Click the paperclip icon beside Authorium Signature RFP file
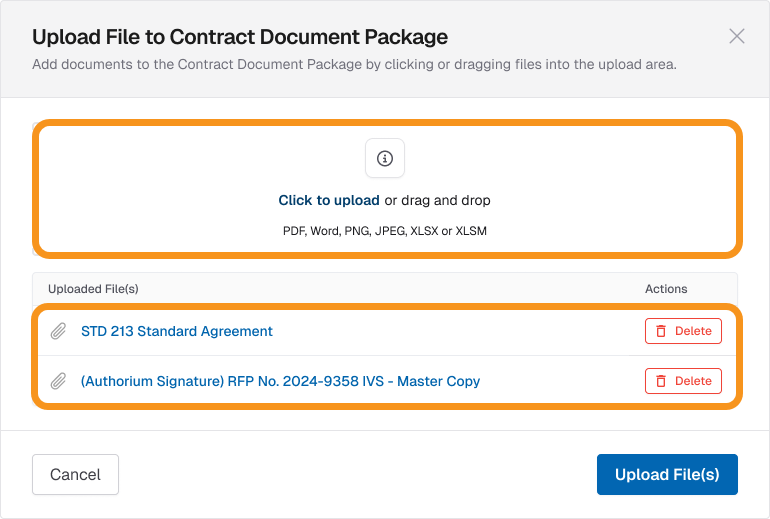This screenshot has width=770, height=519. [59, 381]
